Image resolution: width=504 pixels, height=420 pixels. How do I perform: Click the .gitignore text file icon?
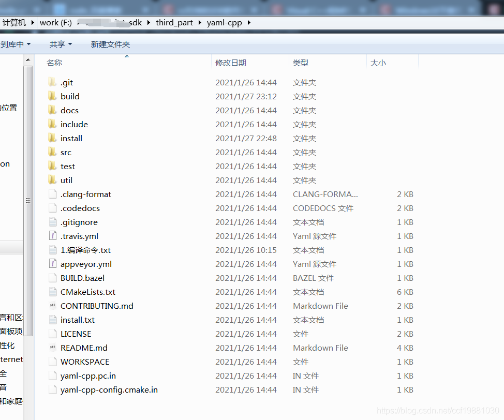[x=52, y=222]
